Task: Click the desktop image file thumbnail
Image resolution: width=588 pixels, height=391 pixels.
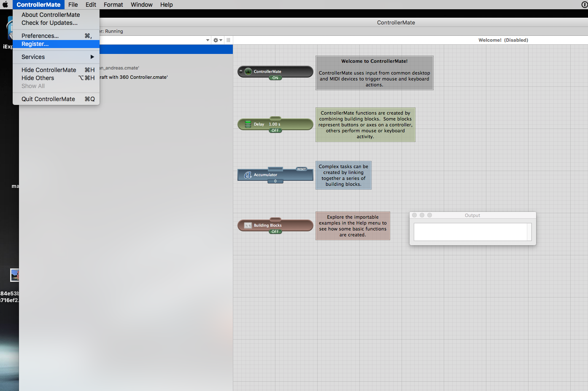Action: tap(15, 275)
